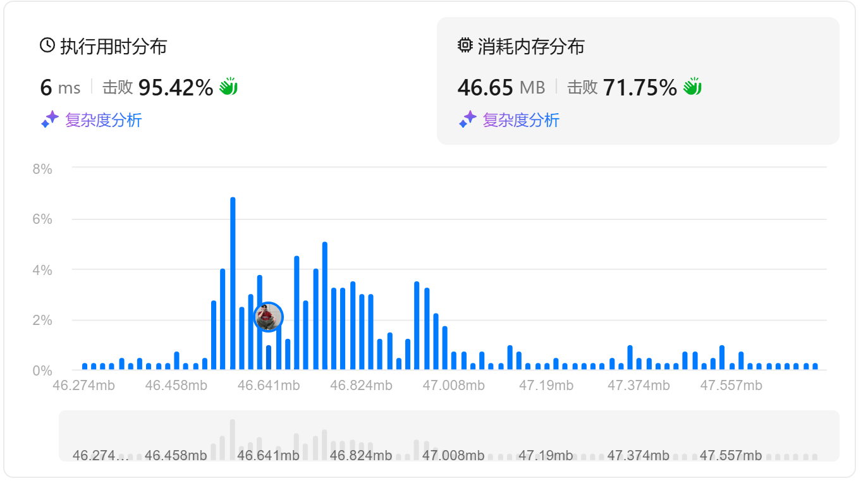The width and height of the screenshot is (868, 483).
Task: Click the 47.008mb axis label on the main chart
Action: click(x=453, y=385)
